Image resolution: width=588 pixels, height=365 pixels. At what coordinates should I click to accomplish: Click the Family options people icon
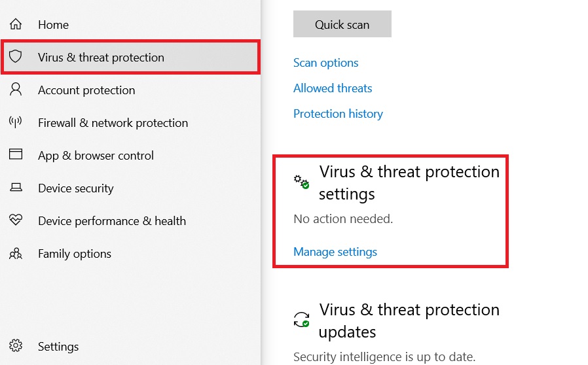click(16, 254)
